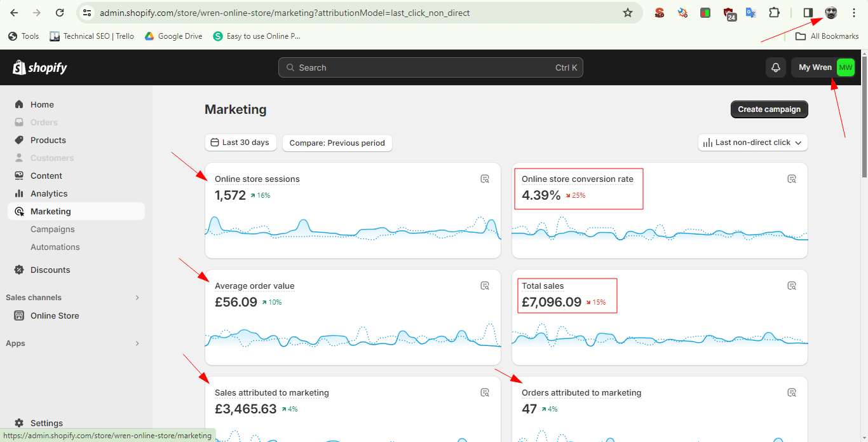Click the Online store conversion rate title
This screenshot has width=868, height=442.
click(x=578, y=179)
